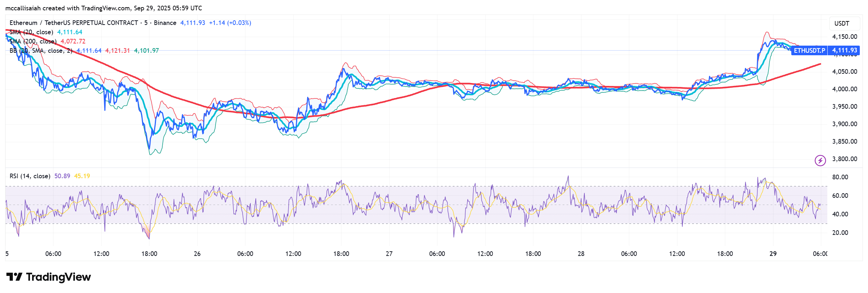Click the 3,800.00 price axis label

point(844,159)
